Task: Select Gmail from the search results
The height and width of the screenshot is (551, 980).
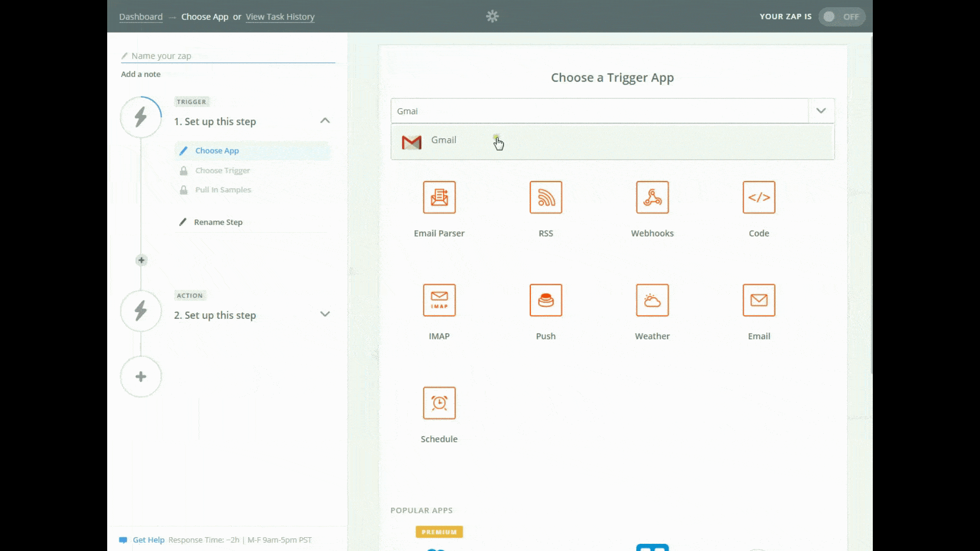Action: pos(444,140)
